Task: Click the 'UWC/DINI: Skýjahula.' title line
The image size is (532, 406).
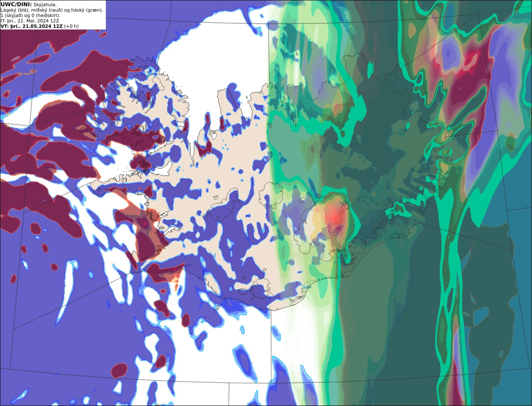Action: pyautogui.click(x=29, y=4)
